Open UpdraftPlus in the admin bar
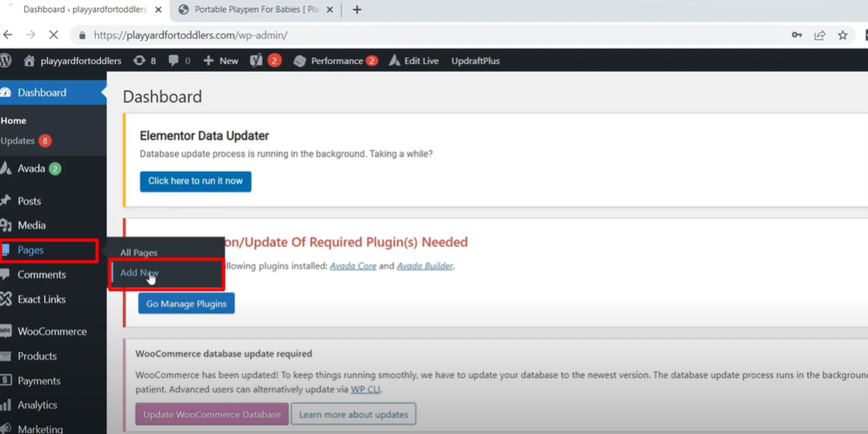868x434 pixels. tap(476, 61)
